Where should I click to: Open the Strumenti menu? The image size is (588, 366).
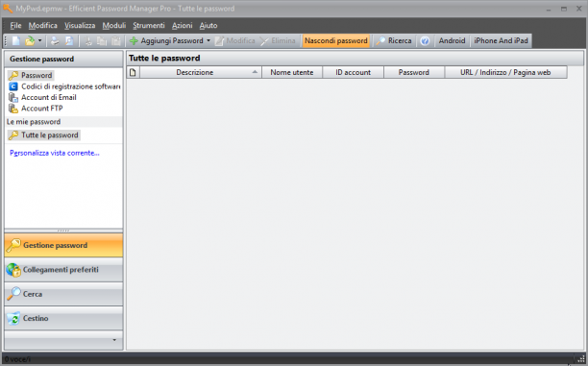(x=149, y=26)
